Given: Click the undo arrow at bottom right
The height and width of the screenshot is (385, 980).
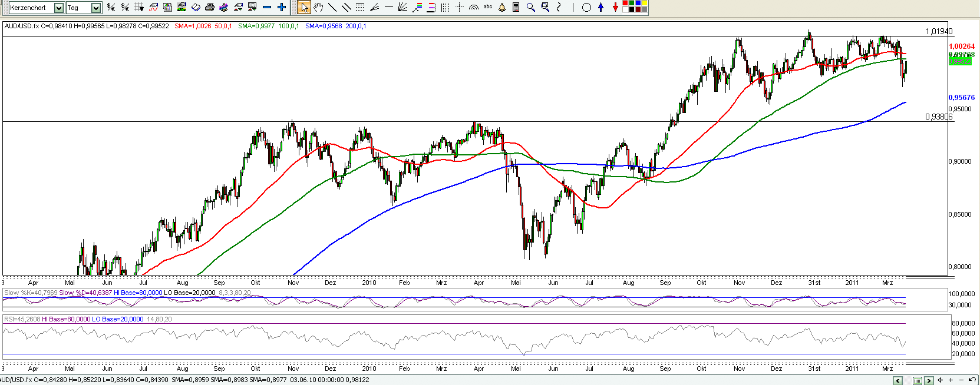Looking at the screenshot, I should coord(972,380).
